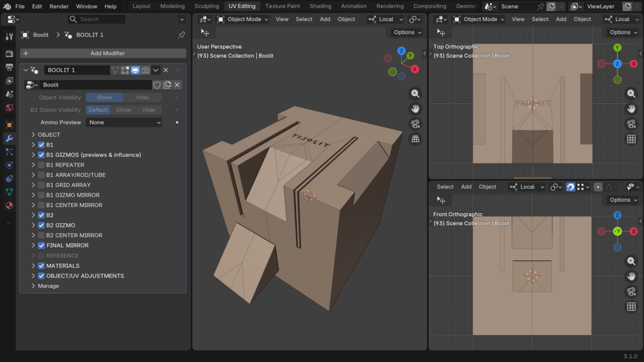Image resolution: width=644 pixels, height=362 pixels.
Task: Toggle modifier on-cage display for BOOLIT 1
Action: [x=115, y=70]
